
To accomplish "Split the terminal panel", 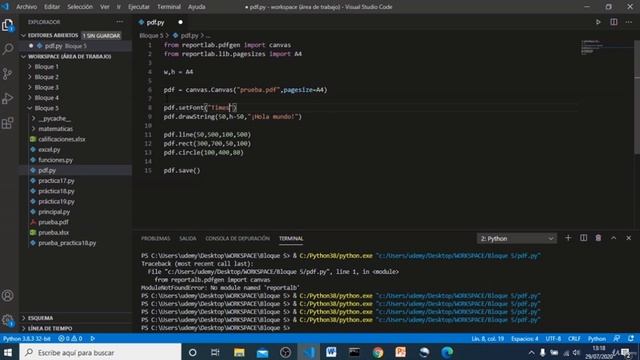I will [583, 238].
